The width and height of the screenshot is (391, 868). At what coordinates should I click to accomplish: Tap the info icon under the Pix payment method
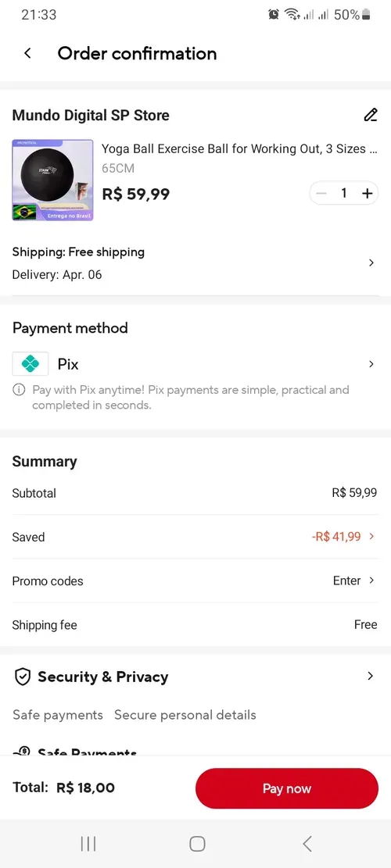(x=19, y=390)
